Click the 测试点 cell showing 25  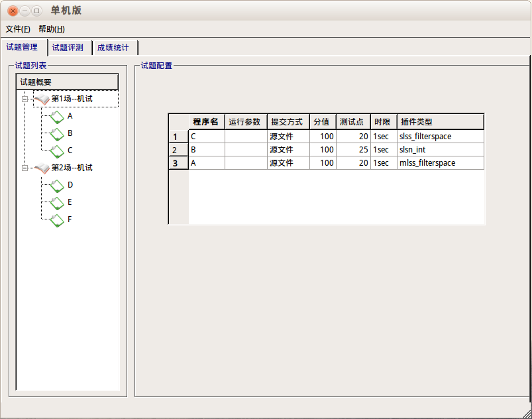point(352,150)
